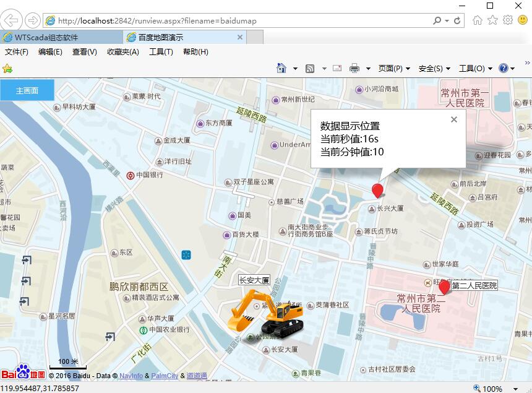Click the 长安大厦 label box
532x393 pixels.
(x=254, y=280)
